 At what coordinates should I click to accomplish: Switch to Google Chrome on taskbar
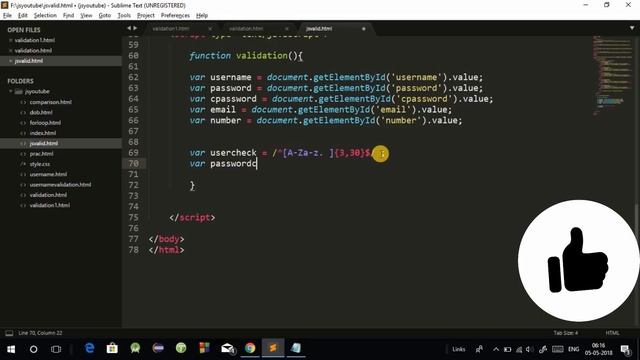pyautogui.click(x=250, y=348)
